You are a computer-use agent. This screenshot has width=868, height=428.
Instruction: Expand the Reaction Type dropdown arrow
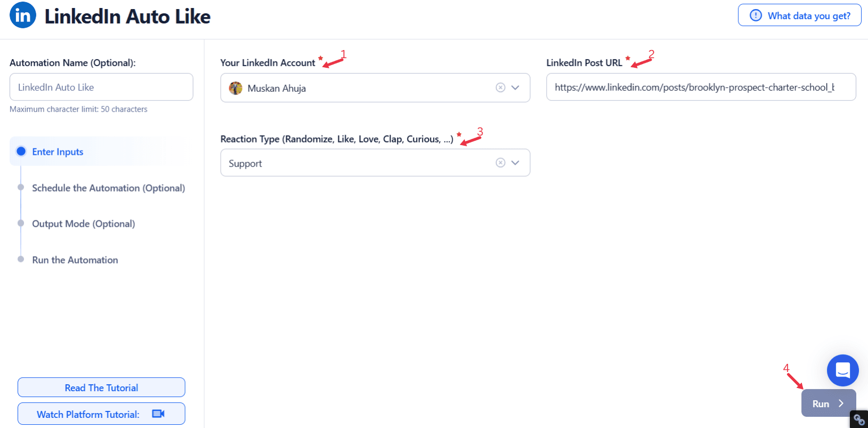[x=515, y=163]
